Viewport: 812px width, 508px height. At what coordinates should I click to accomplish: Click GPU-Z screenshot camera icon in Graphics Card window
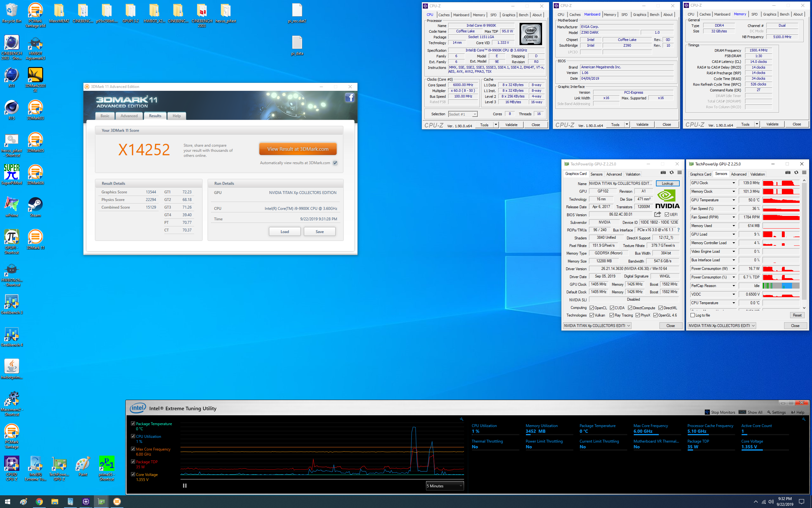663,173
